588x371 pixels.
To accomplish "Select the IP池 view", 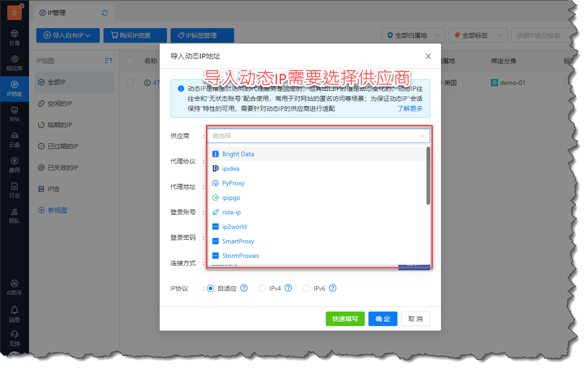I will [74, 189].
